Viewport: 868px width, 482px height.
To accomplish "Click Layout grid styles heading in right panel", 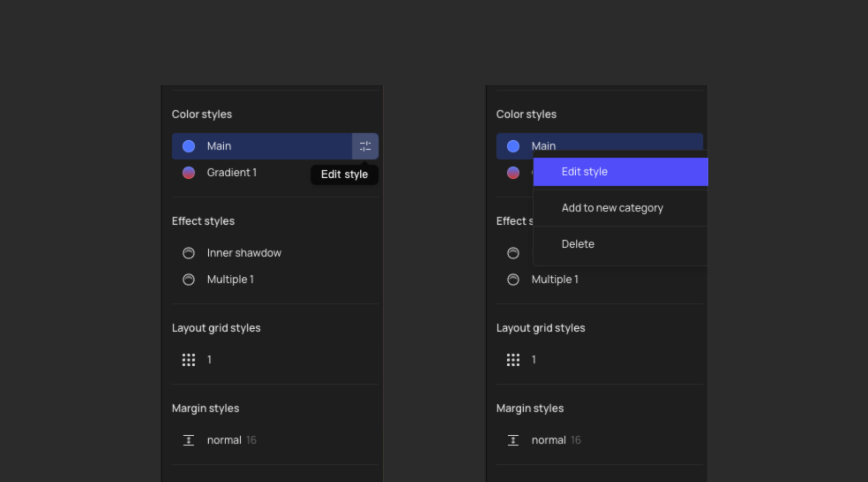I will tap(541, 328).
